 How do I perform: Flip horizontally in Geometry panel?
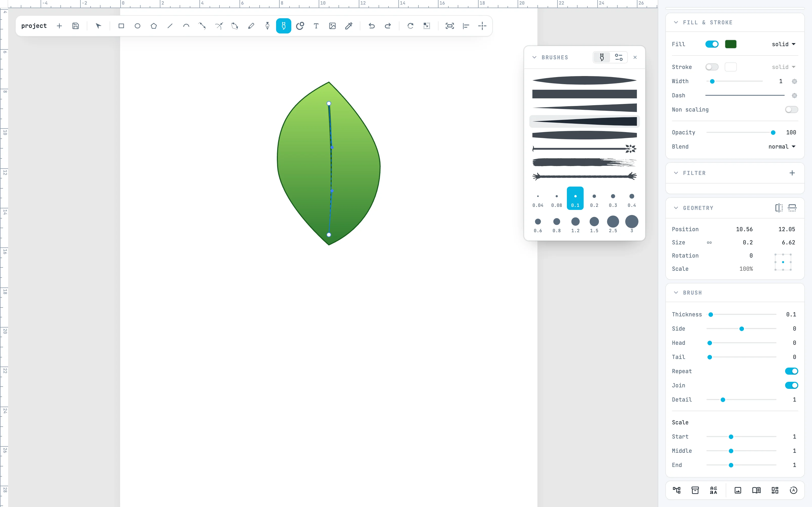779,208
